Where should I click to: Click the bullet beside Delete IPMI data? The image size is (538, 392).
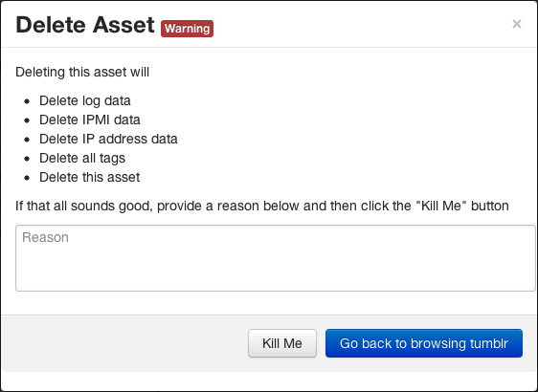pos(27,120)
